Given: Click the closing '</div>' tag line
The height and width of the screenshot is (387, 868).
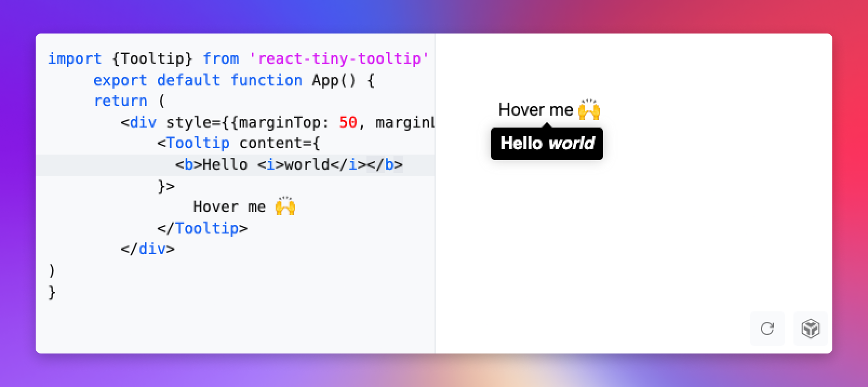Looking at the screenshot, I should click(x=148, y=249).
